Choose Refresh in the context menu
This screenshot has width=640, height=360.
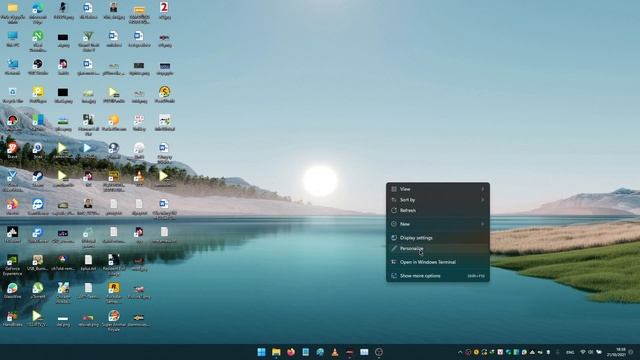(438, 210)
